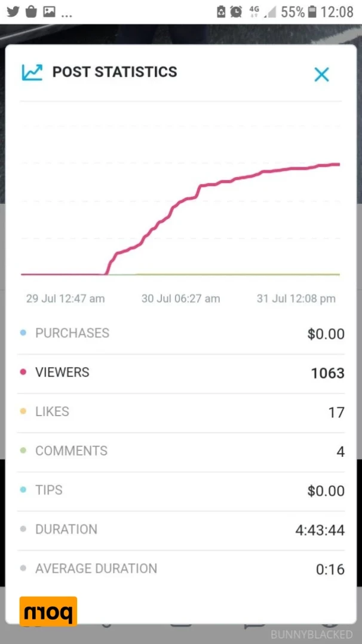Select the Comments statistics row

(181, 451)
